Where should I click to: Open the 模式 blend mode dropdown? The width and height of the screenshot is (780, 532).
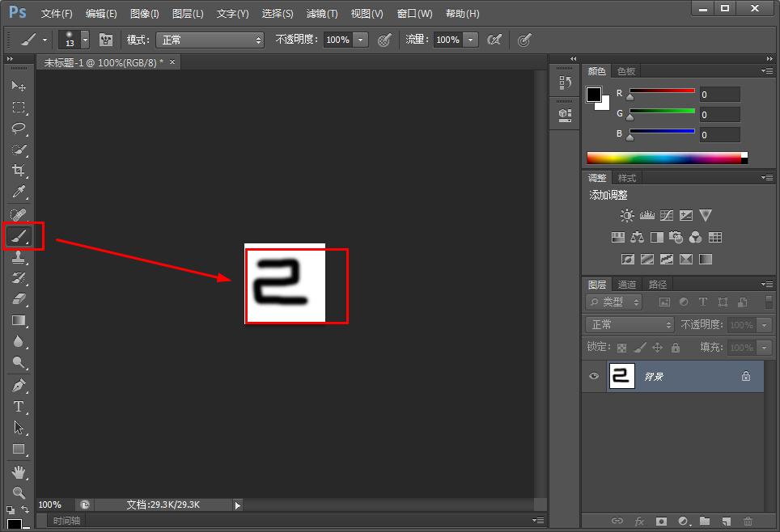(x=210, y=40)
